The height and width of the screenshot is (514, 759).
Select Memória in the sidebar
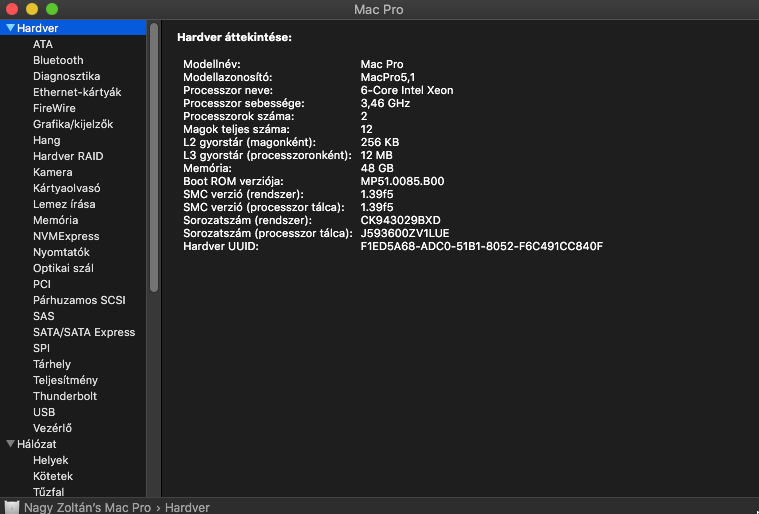coord(55,220)
